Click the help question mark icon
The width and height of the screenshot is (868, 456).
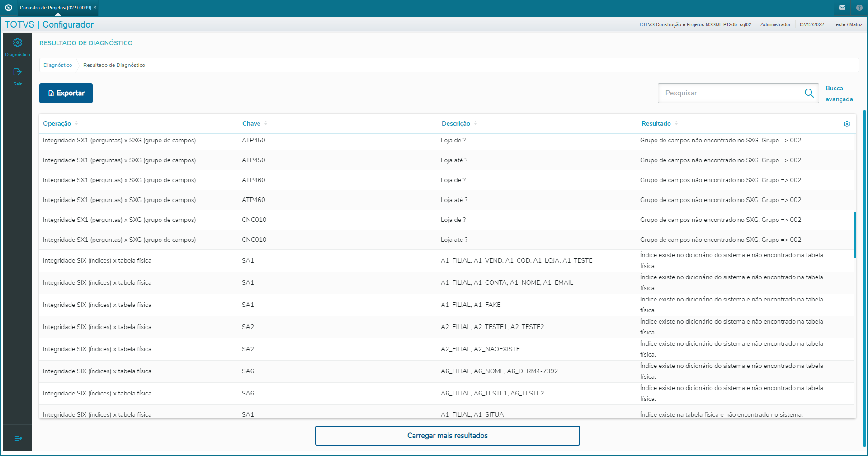[859, 8]
